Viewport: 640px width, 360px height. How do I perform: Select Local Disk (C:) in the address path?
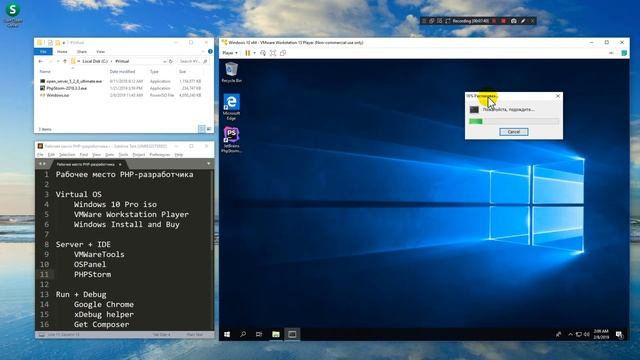(95, 61)
